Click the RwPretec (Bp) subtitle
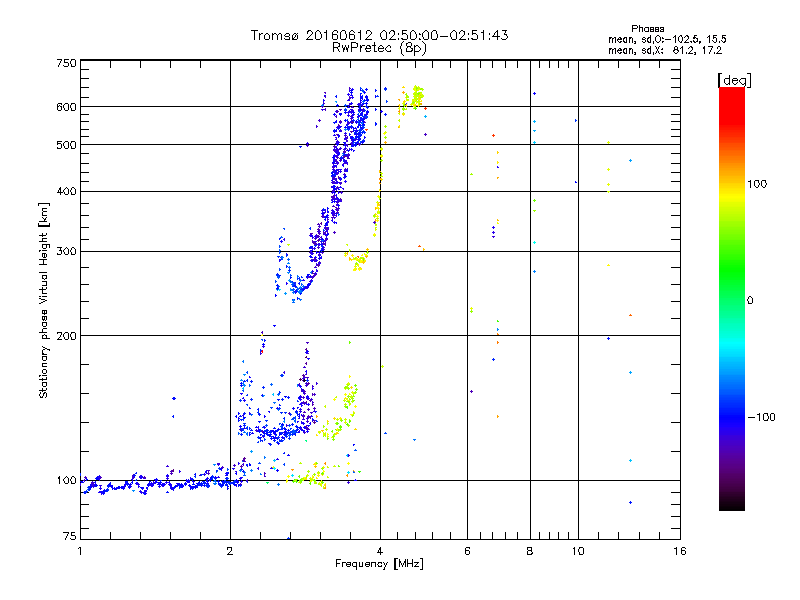Viewport: 800px width, 600px height. point(379,47)
